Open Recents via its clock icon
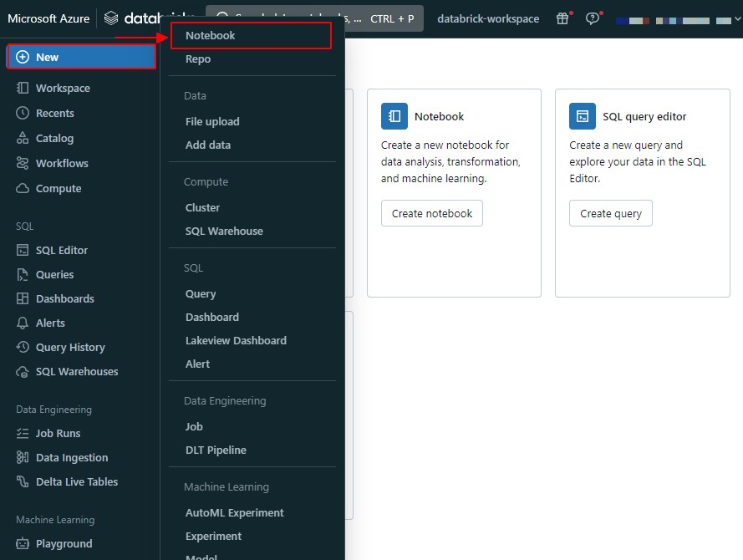Image resolution: width=743 pixels, height=560 pixels. tap(23, 114)
